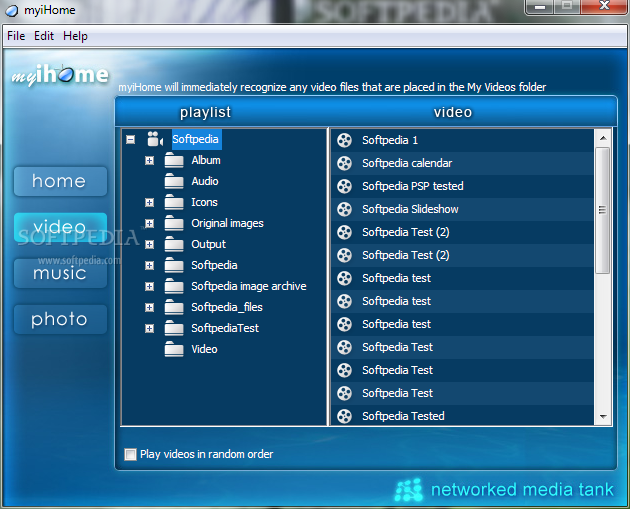Click the film reel icon beside Softpedia Slideshow
630x509 pixels.
pos(344,209)
